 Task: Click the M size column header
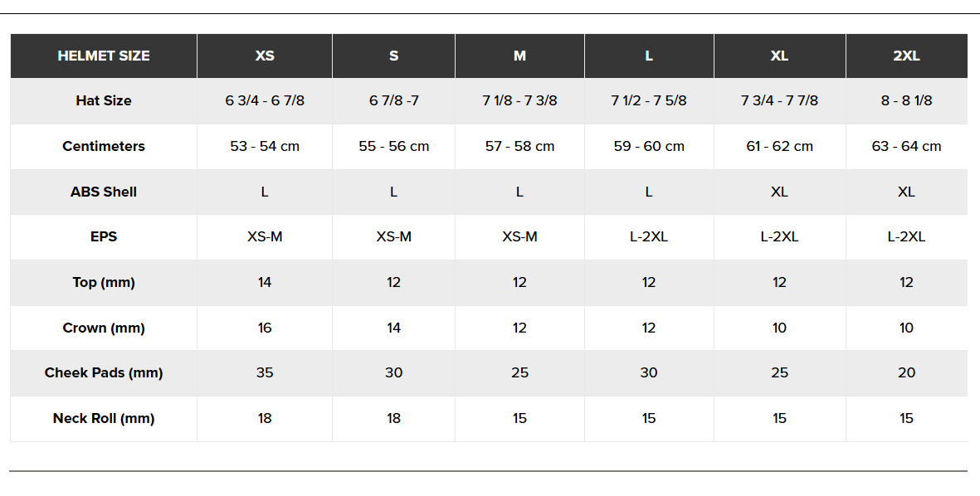(x=519, y=56)
